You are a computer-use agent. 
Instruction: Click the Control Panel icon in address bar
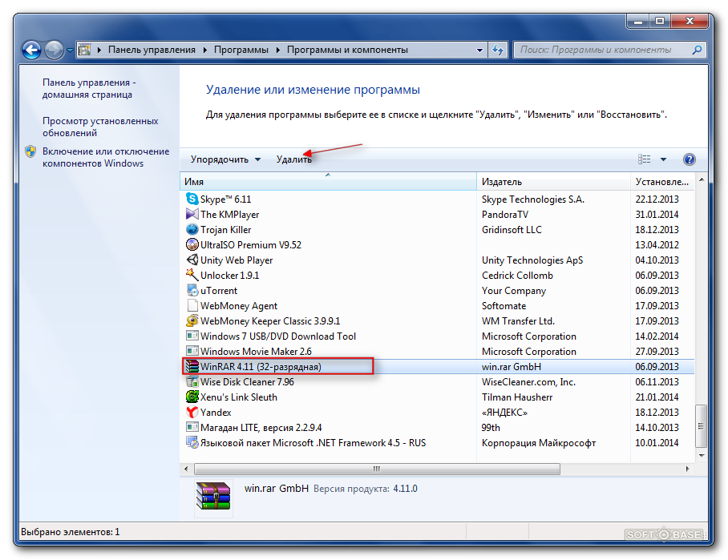(84, 50)
